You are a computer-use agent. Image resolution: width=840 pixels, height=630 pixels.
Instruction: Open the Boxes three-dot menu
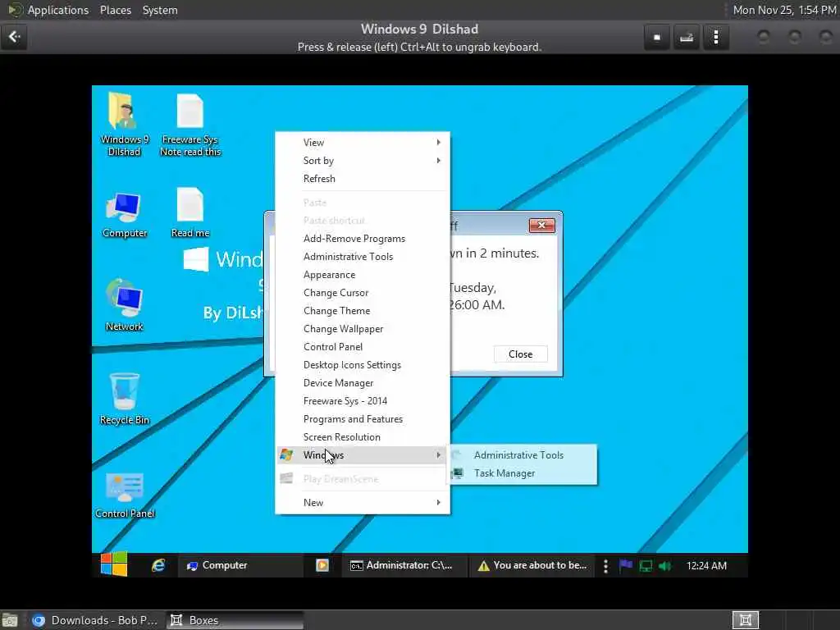[715, 37]
